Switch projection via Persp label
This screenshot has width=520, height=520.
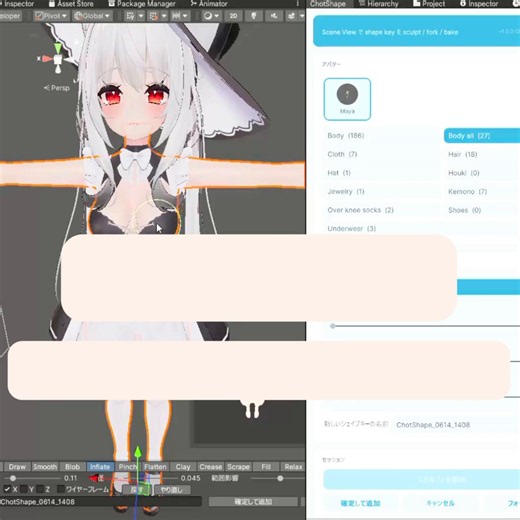click(x=57, y=88)
